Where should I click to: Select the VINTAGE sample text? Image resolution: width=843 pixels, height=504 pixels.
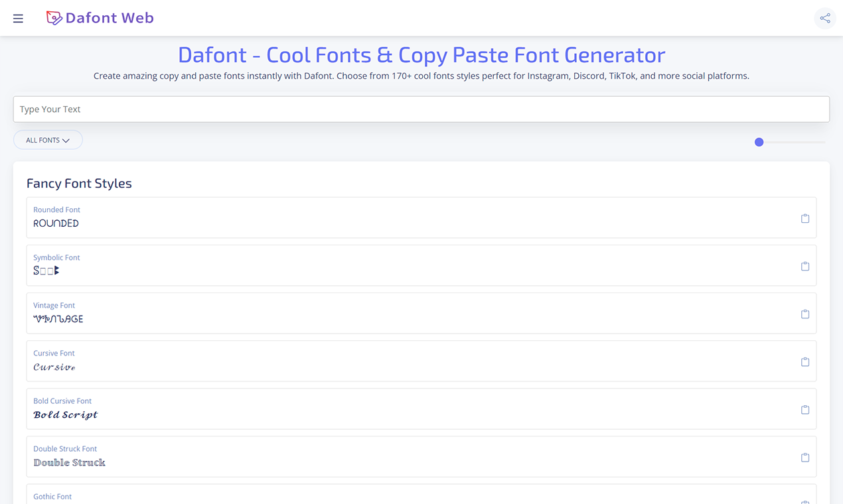[x=58, y=319]
